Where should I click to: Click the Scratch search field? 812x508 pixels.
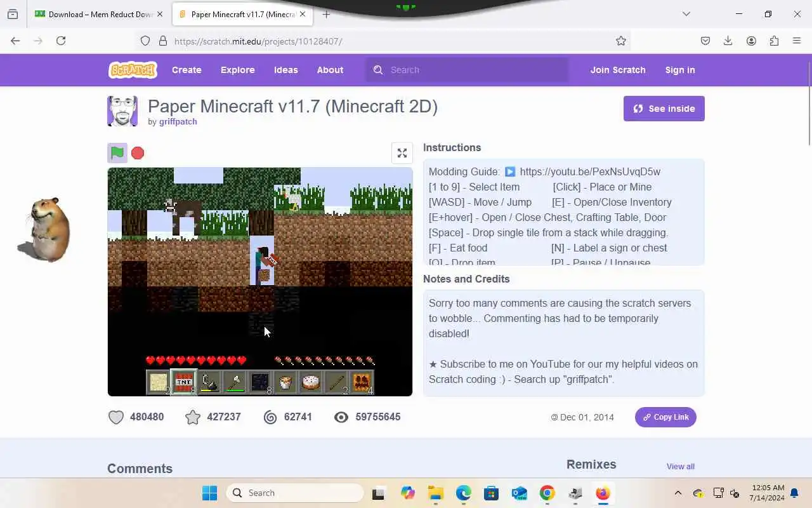(x=467, y=70)
